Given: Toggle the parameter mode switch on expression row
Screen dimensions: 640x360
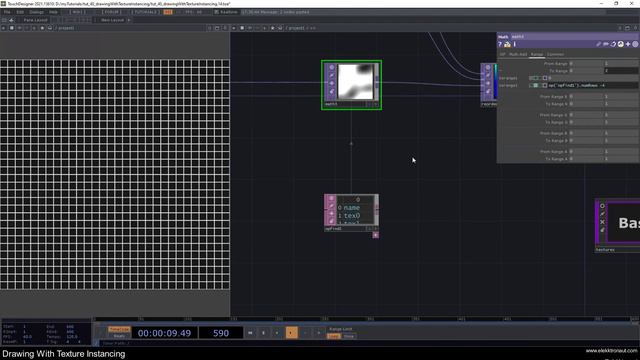Looking at the screenshot, I should click(x=535, y=86).
